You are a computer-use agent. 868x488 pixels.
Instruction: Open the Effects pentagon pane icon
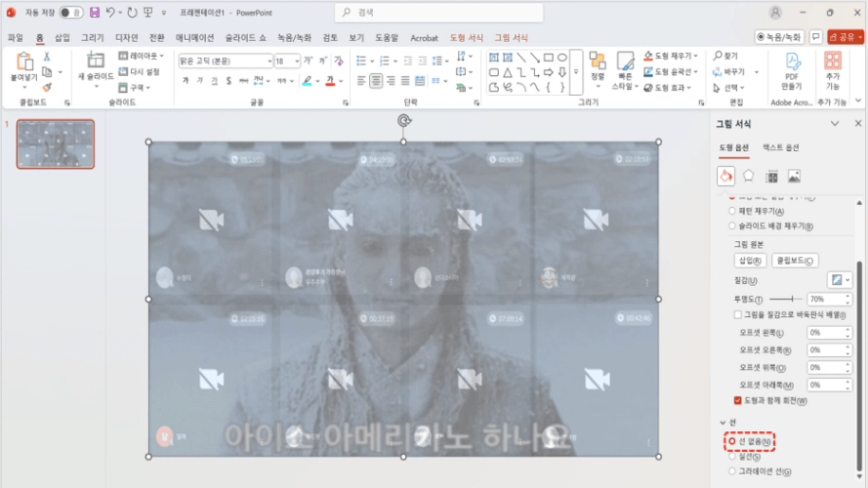tap(749, 176)
